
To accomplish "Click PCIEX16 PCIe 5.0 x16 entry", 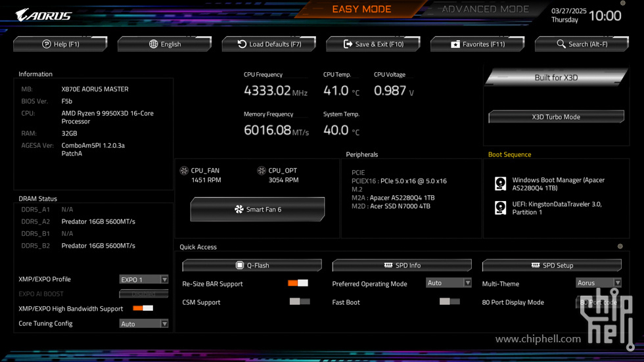I will pyautogui.click(x=399, y=181).
